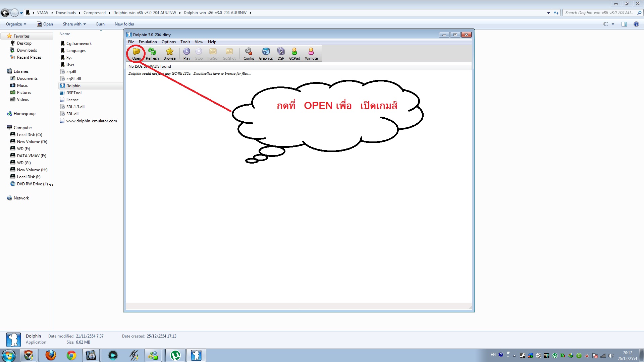
Task: Click Burn in Explorer command bar
Action: point(100,24)
